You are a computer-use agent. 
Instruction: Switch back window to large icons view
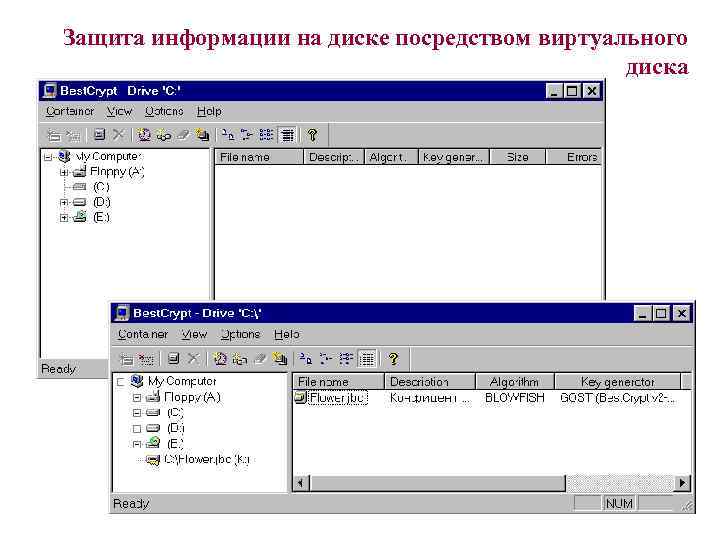pos(228,135)
